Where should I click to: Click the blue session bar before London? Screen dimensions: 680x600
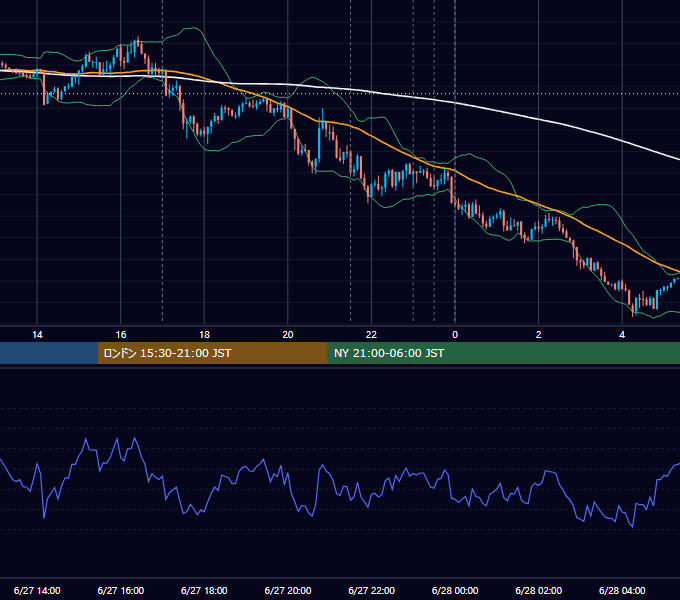click(49, 353)
